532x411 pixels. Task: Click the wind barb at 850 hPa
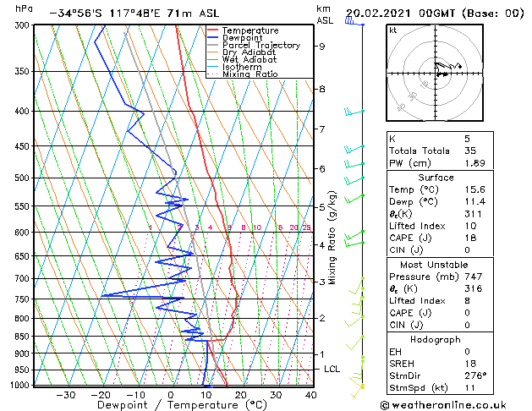355,342
